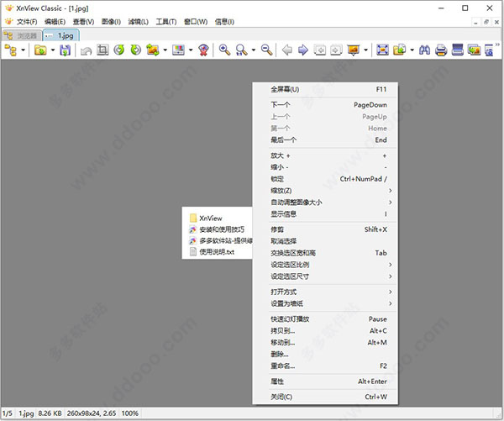The width and height of the screenshot is (504, 421).
Task: Select 缩小 - in context menu
Action: (325, 167)
